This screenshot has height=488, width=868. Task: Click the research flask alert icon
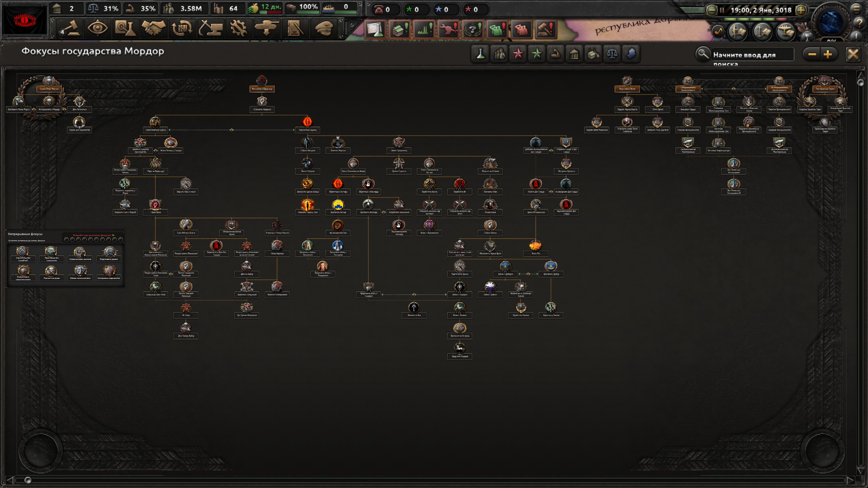coord(375,29)
